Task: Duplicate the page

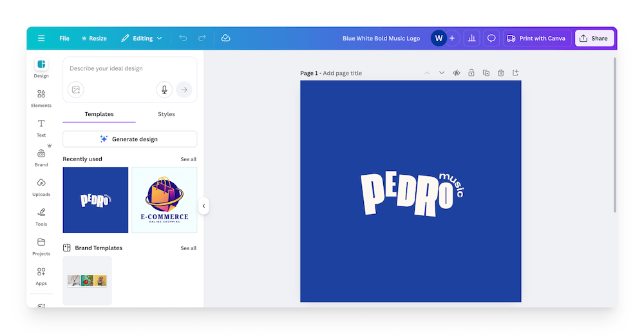Action: (x=486, y=73)
